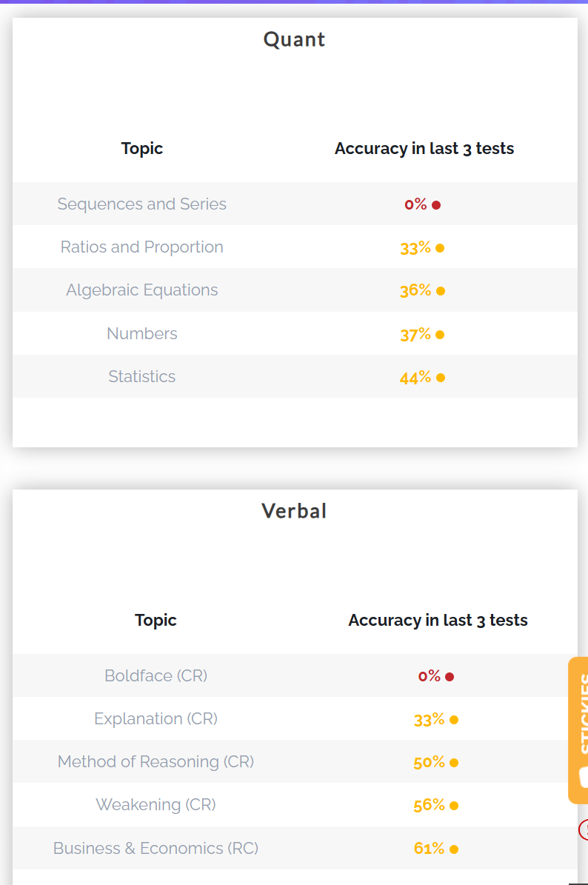Screen dimensions: 588x885
Task: Click the 44% accuracy value for Statistics
Action: 415,377
